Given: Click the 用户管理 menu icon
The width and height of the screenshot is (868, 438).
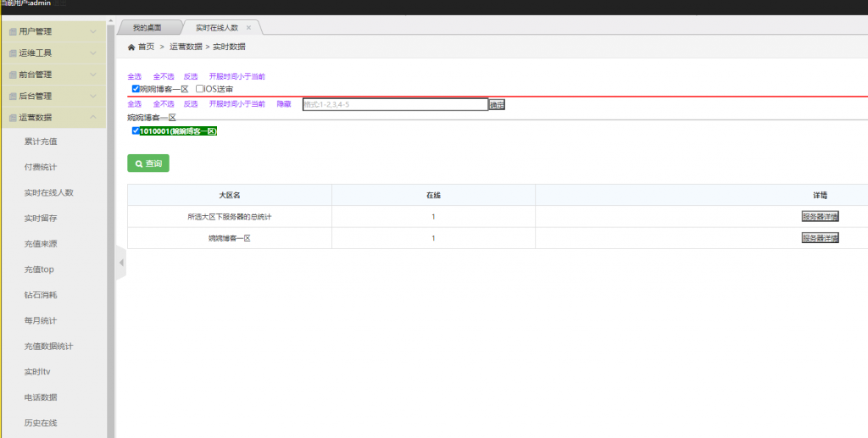Looking at the screenshot, I should [13, 32].
